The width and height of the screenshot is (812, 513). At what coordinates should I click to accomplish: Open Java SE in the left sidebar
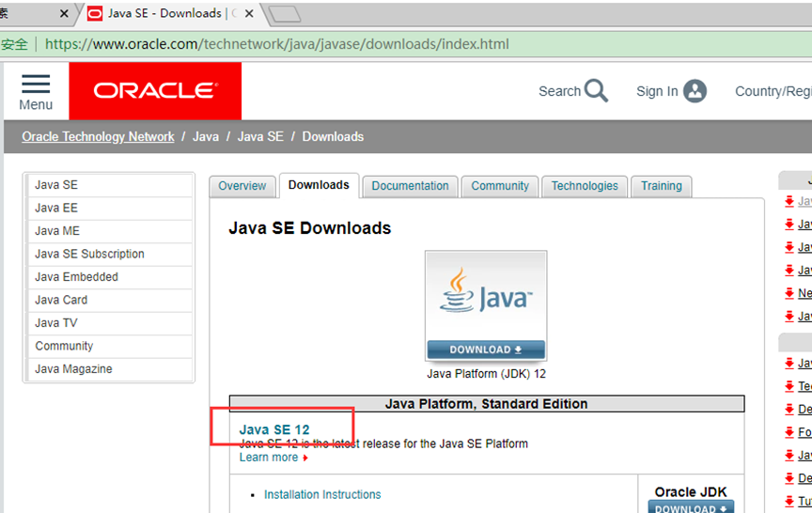pos(110,185)
